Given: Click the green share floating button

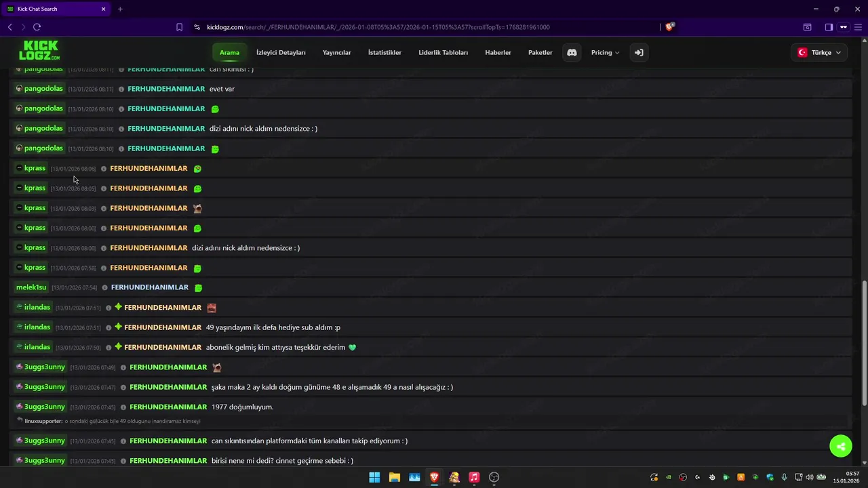Looking at the screenshot, I should coord(841,446).
